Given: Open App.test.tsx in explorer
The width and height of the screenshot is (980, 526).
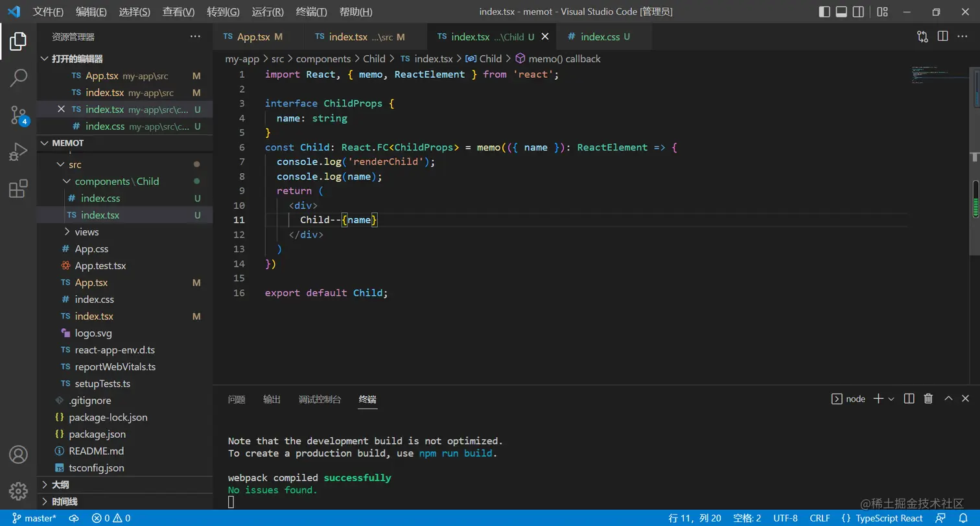Looking at the screenshot, I should click(124, 266).
